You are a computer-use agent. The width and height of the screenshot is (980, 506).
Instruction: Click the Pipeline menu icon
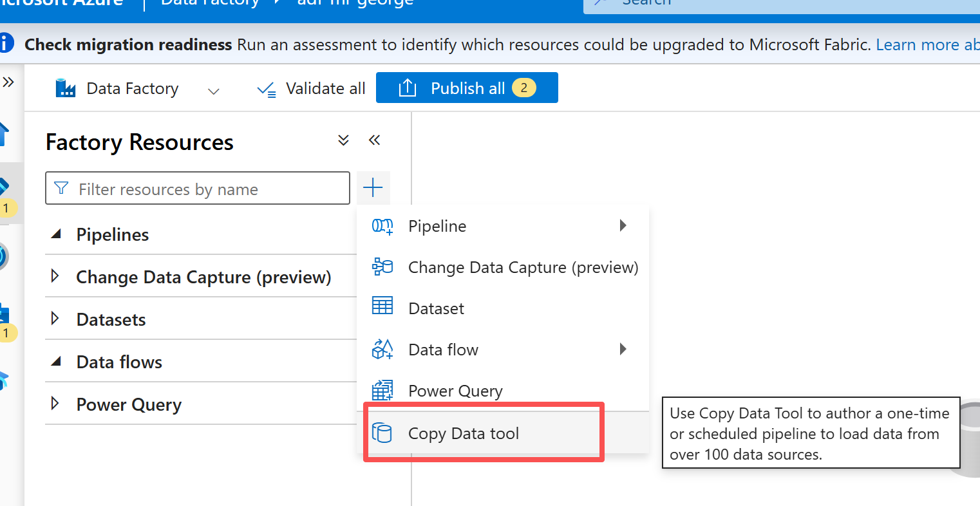pos(382,227)
